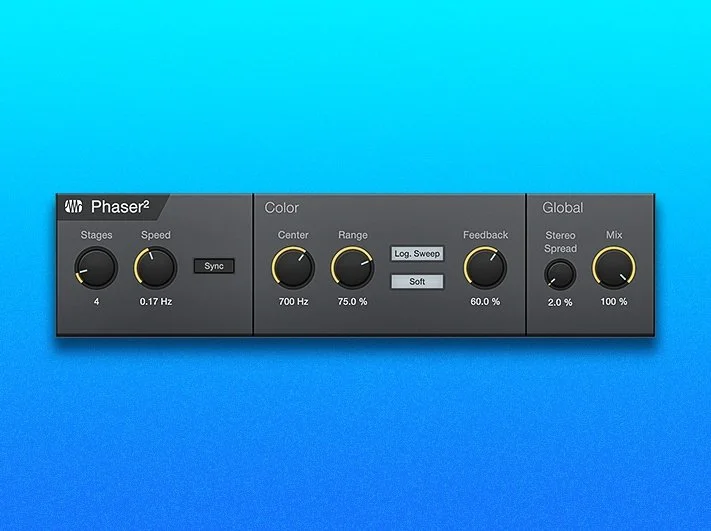Select the 60.0 % feedback value
This screenshot has width=711, height=531.
[x=485, y=302]
